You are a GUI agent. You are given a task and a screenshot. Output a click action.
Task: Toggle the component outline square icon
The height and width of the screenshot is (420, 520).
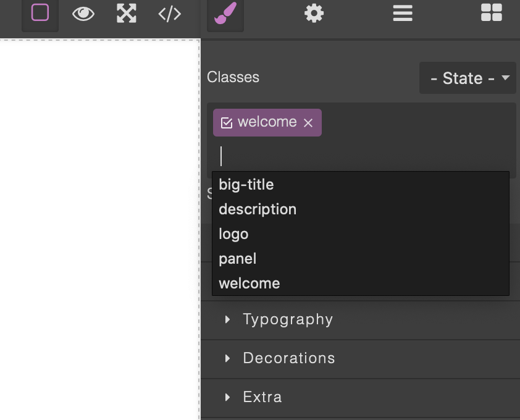coord(40,13)
